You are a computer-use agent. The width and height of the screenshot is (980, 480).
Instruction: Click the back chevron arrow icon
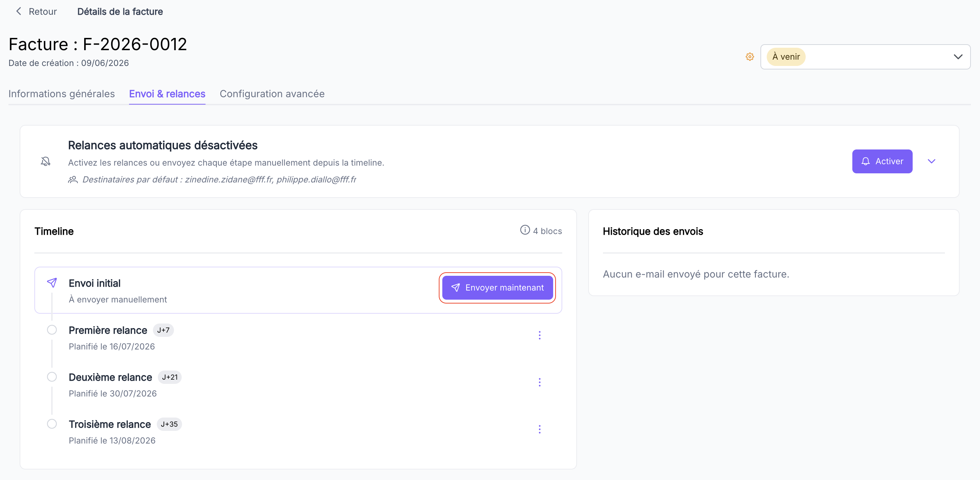tap(19, 12)
